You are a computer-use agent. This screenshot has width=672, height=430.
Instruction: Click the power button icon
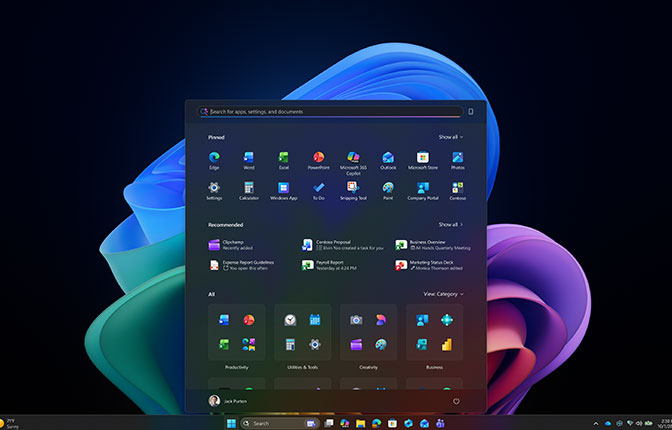click(456, 400)
